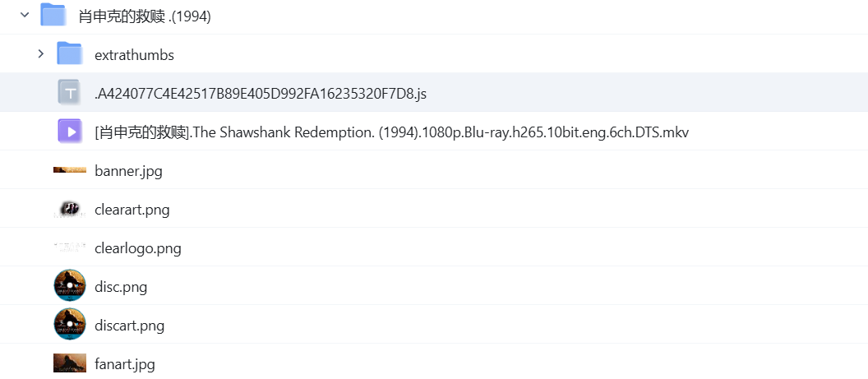Select the fanart.jpg file name
This screenshot has height=379, width=868.
pyautogui.click(x=125, y=365)
